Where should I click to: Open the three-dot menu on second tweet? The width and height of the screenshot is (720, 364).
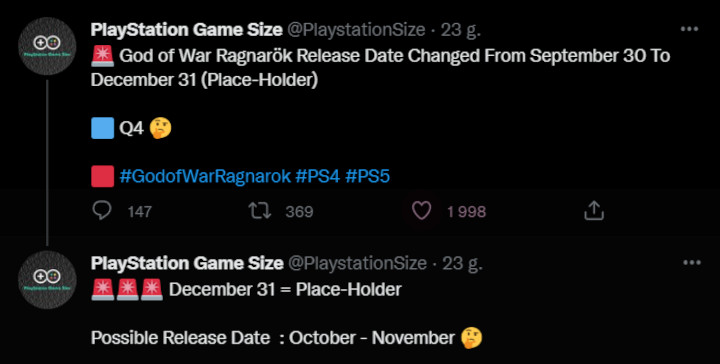coord(692,263)
